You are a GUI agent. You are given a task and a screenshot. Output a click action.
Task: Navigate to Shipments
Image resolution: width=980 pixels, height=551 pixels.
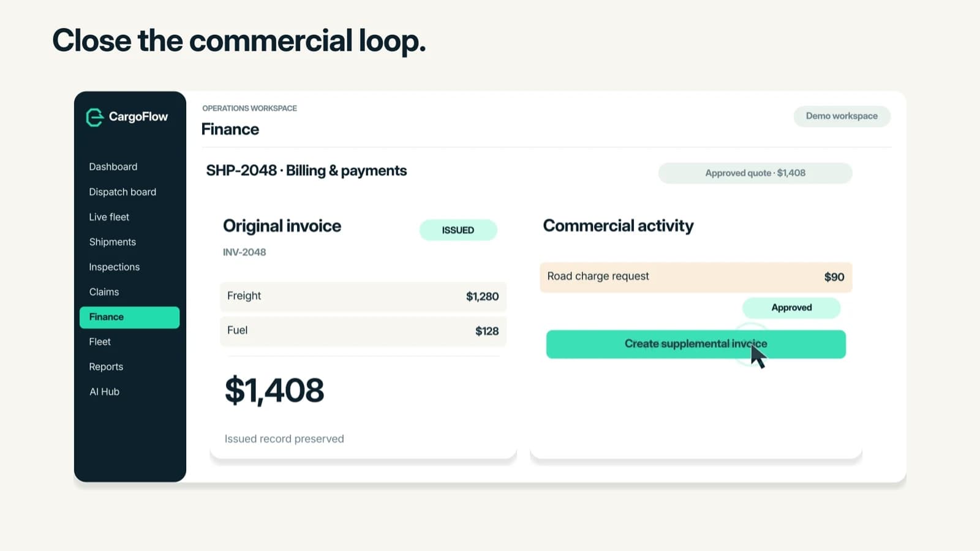(113, 242)
